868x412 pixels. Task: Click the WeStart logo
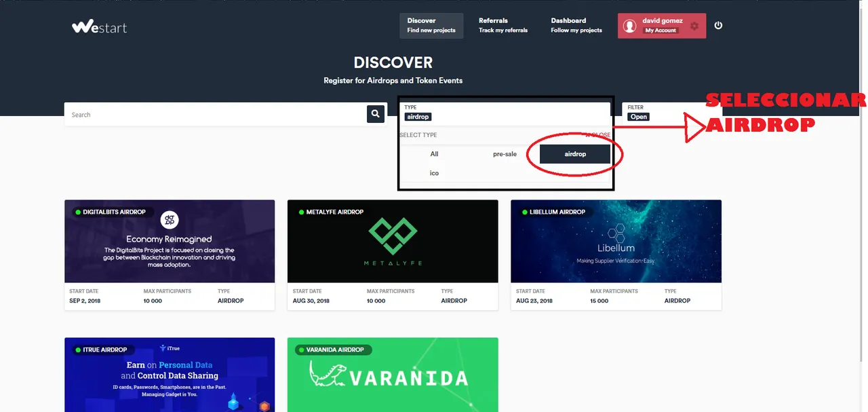(99, 27)
